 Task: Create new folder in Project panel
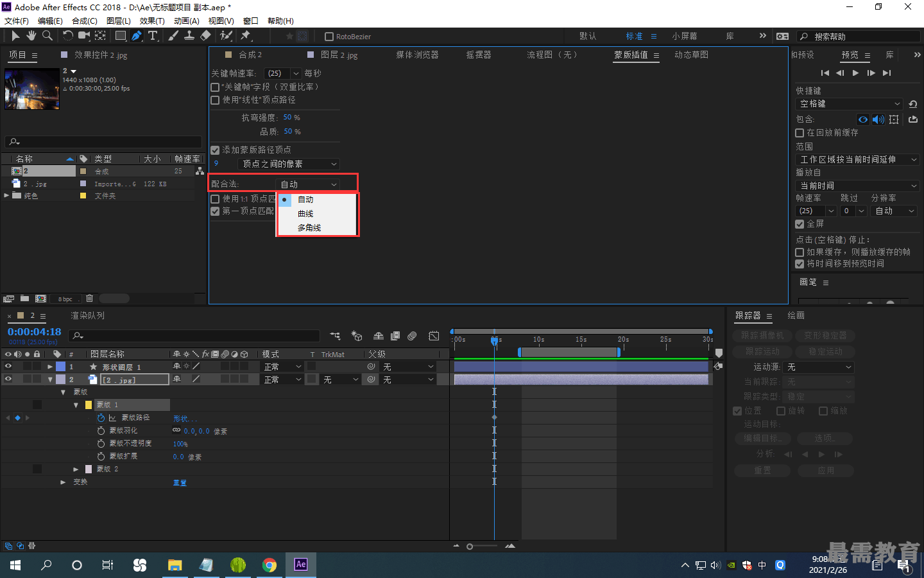24,299
